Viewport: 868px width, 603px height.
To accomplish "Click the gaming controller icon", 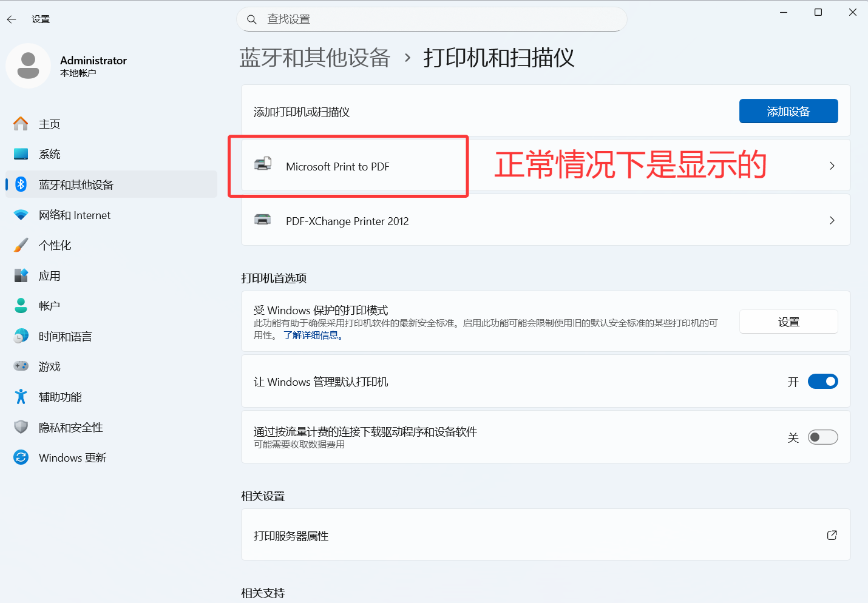I will point(21,366).
